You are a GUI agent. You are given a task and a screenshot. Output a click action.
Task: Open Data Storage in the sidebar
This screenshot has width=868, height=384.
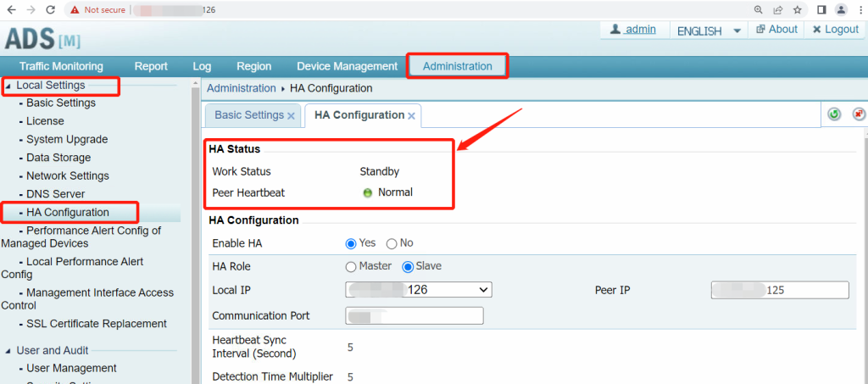pos(58,158)
